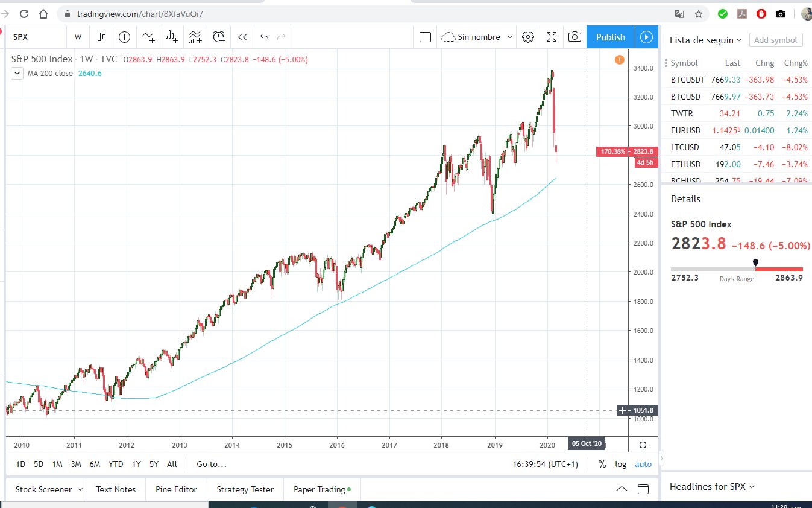Set date range to 5Y
This screenshot has height=508, width=812.
[x=154, y=464]
